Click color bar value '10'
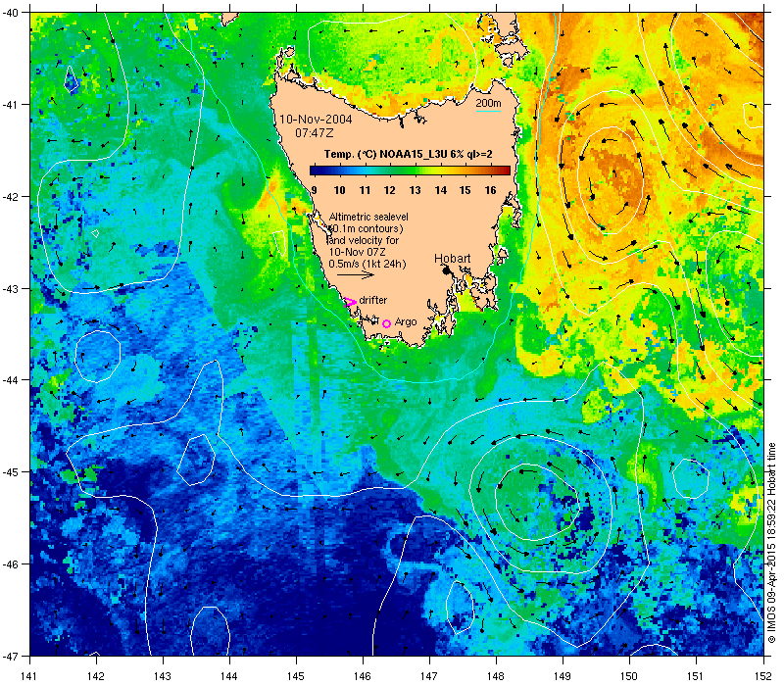784x686 pixels. pyautogui.click(x=339, y=190)
